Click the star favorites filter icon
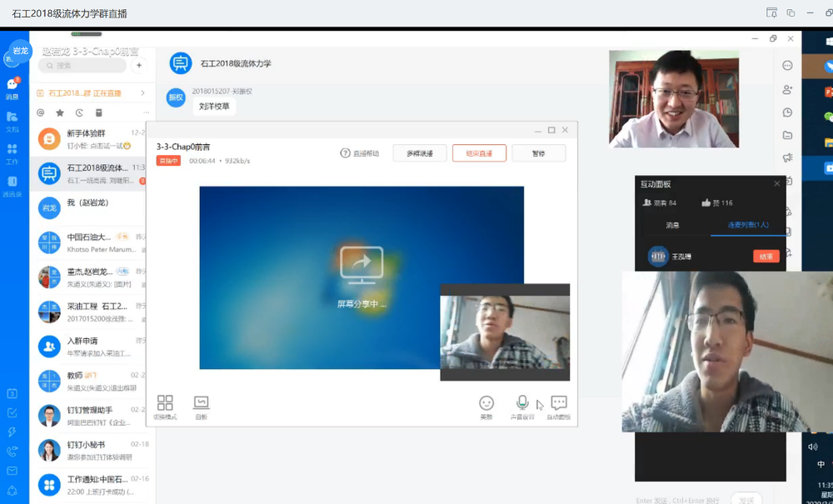 (x=59, y=112)
